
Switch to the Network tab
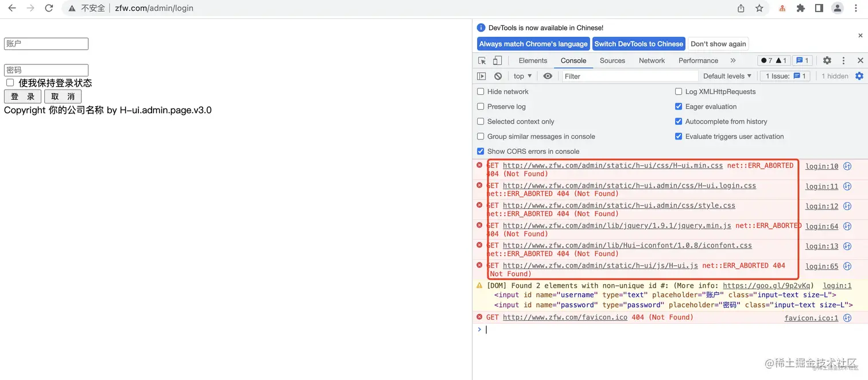tap(652, 60)
